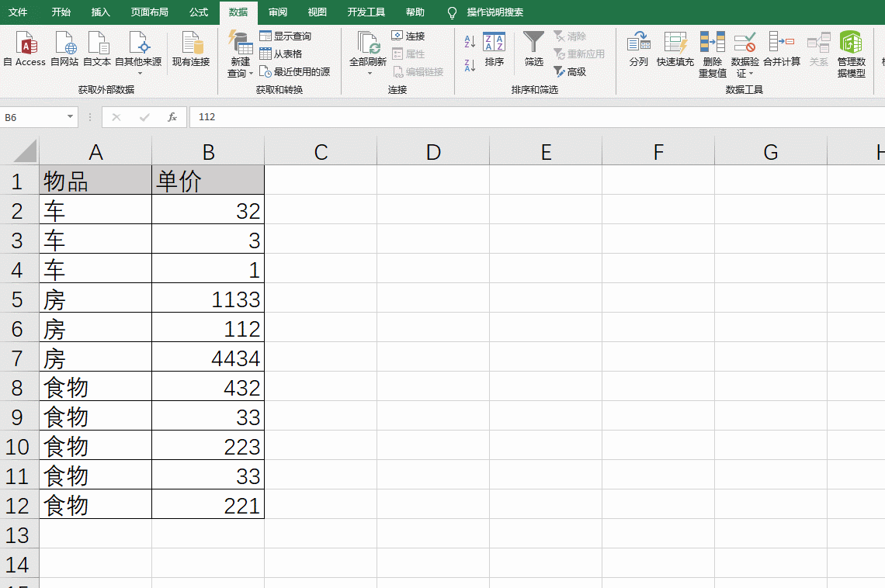Select row 5 header

[x=19, y=299]
